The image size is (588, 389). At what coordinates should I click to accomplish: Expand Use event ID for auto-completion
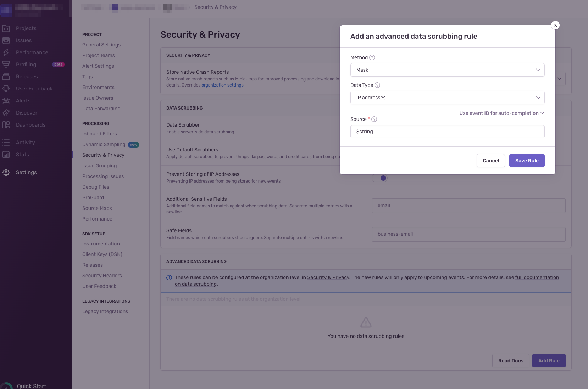pyautogui.click(x=501, y=113)
